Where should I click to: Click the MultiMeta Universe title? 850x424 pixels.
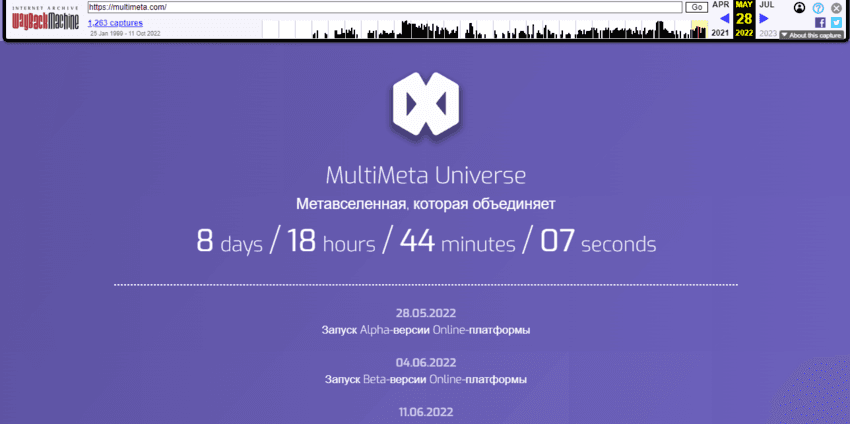(425, 176)
